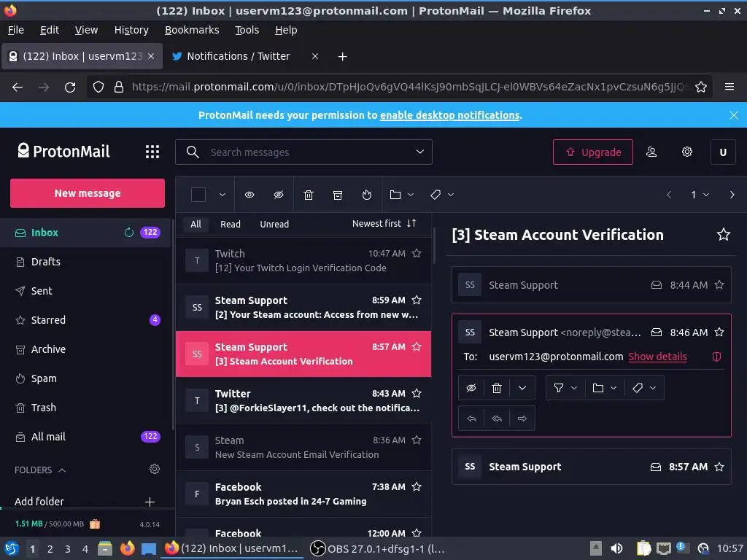Expand the 8:57 AM Steam Support message
Viewport: 747px width, 560px height.
(591, 467)
